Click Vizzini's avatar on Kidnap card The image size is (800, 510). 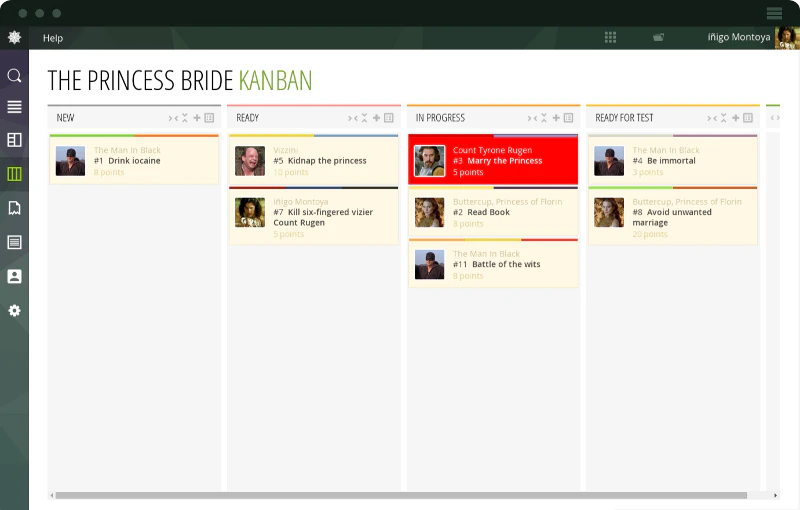pyautogui.click(x=250, y=161)
